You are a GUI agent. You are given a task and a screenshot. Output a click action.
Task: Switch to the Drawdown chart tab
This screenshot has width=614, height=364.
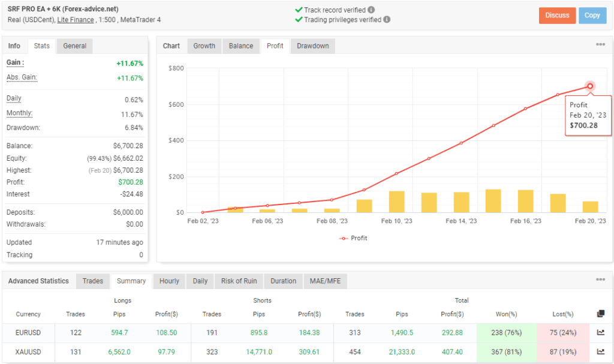coord(311,46)
